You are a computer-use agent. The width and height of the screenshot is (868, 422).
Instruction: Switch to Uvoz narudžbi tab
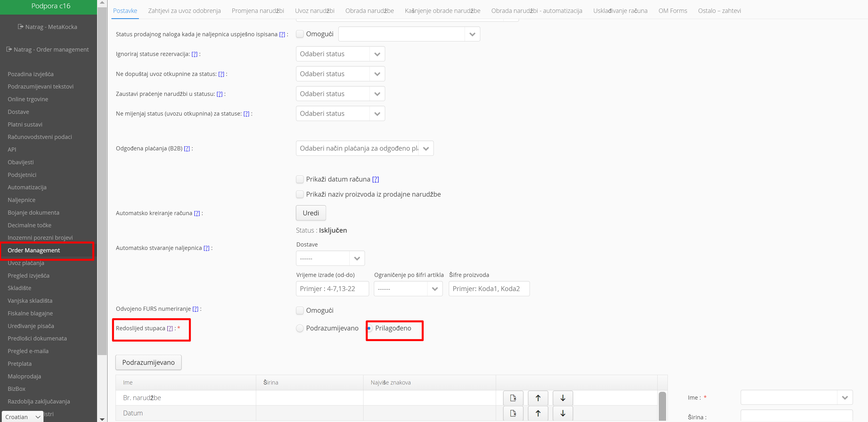pos(314,10)
